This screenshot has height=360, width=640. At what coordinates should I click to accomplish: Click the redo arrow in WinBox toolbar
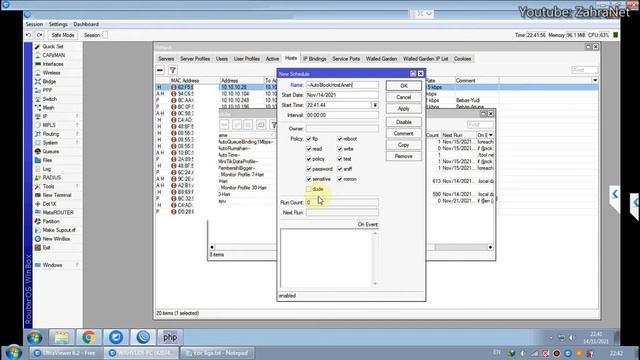point(40,35)
